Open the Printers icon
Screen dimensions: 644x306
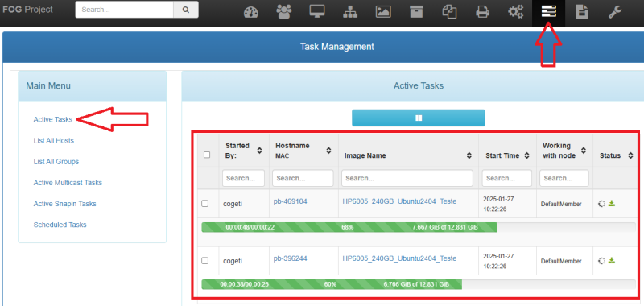point(482,12)
